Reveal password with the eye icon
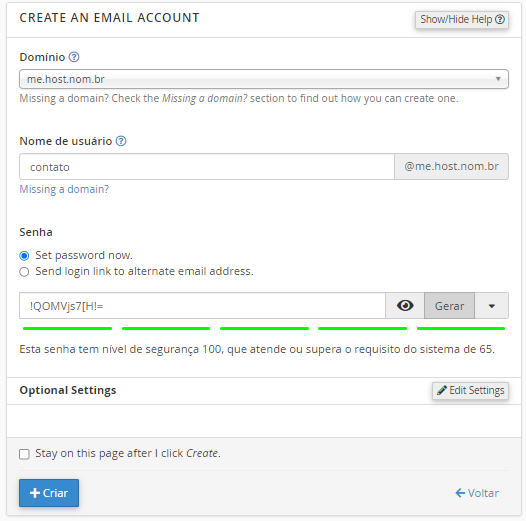526x521 pixels. (x=405, y=306)
